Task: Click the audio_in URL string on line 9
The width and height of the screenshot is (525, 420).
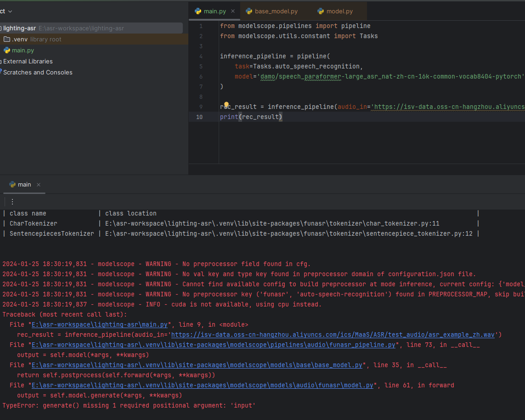Action: click(448, 107)
